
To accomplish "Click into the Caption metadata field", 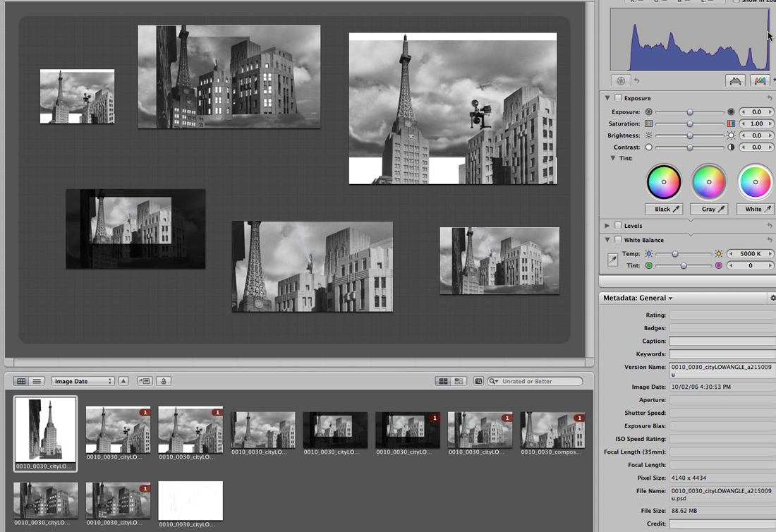I will pyautogui.click(x=722, y=341).
